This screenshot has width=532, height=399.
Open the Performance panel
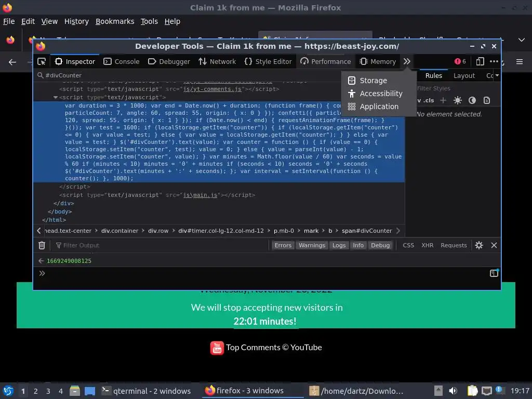pos(326,61)
